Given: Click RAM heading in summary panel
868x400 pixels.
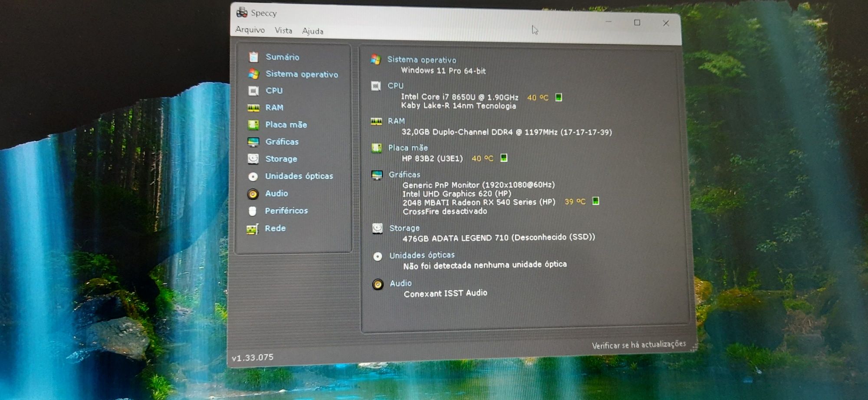Looking at the screenshot, I should [396, 121].
